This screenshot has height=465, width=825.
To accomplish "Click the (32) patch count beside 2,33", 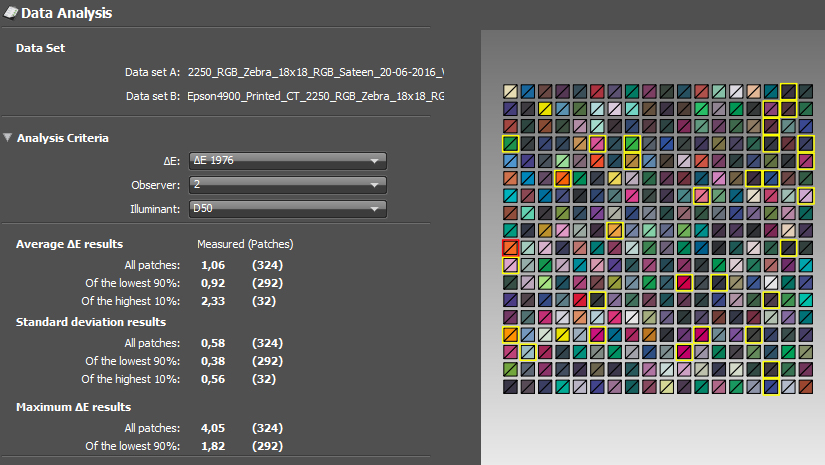I will [x=264, y=301].
